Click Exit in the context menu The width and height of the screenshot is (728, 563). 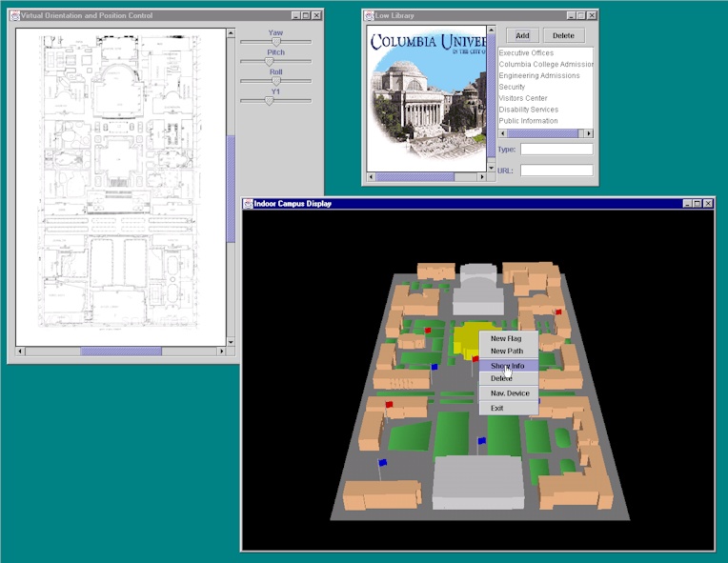[496, 408]
